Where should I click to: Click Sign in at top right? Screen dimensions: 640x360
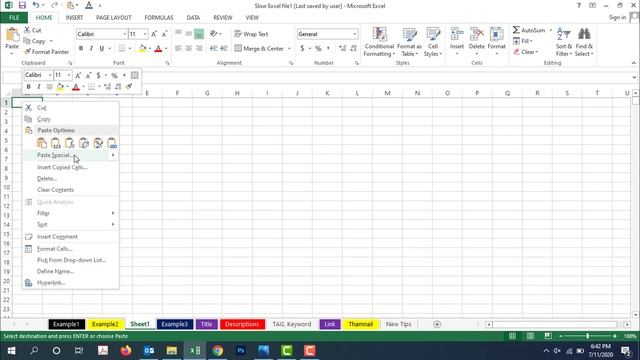(x=617, y=18)
